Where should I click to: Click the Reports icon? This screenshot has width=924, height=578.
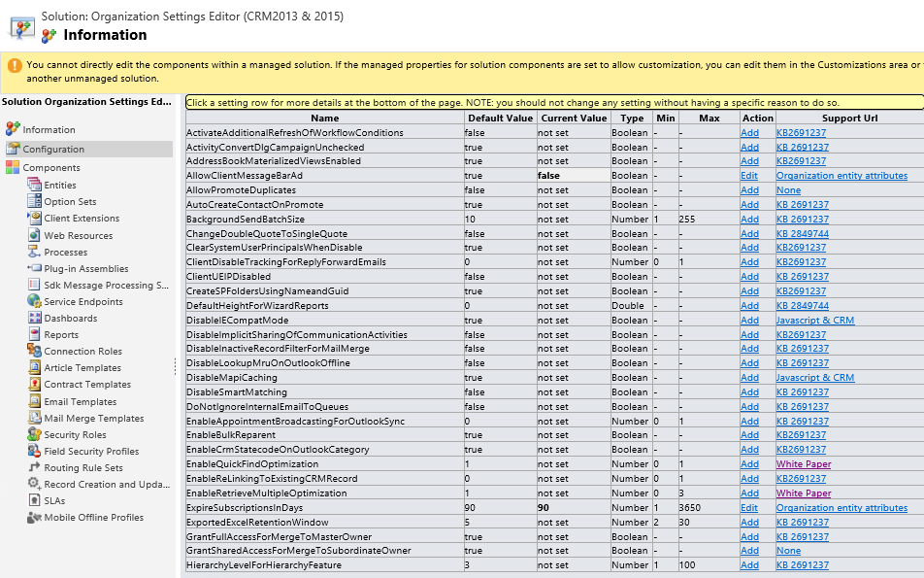(x=34, y=334)
